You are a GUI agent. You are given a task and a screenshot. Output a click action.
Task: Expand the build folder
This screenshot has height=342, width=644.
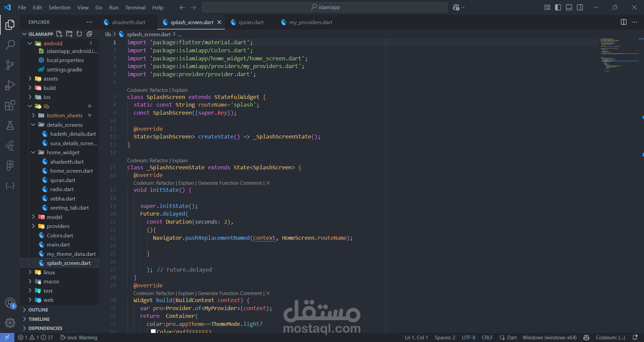(30, 88)
